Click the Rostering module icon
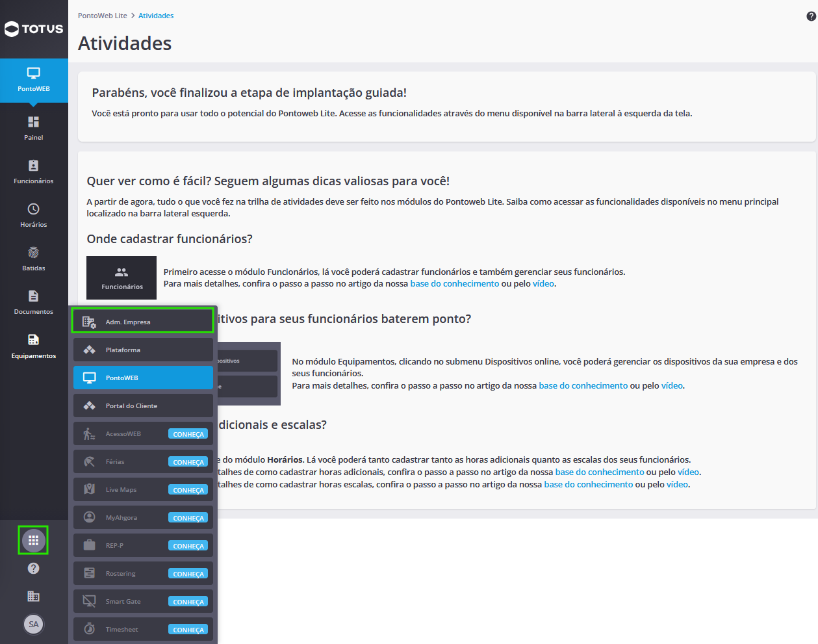Image resolution: width=818 pixels, height=644 pixels. (90, 573)
